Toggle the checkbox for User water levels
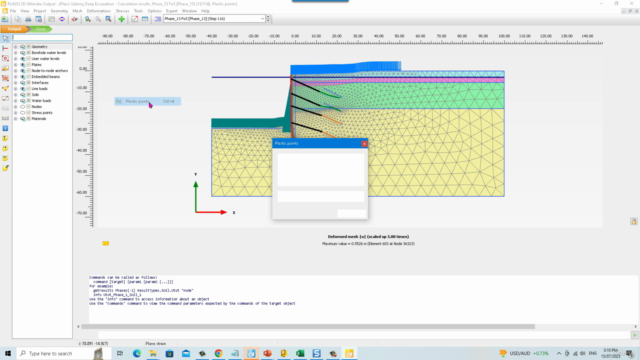 29,59
